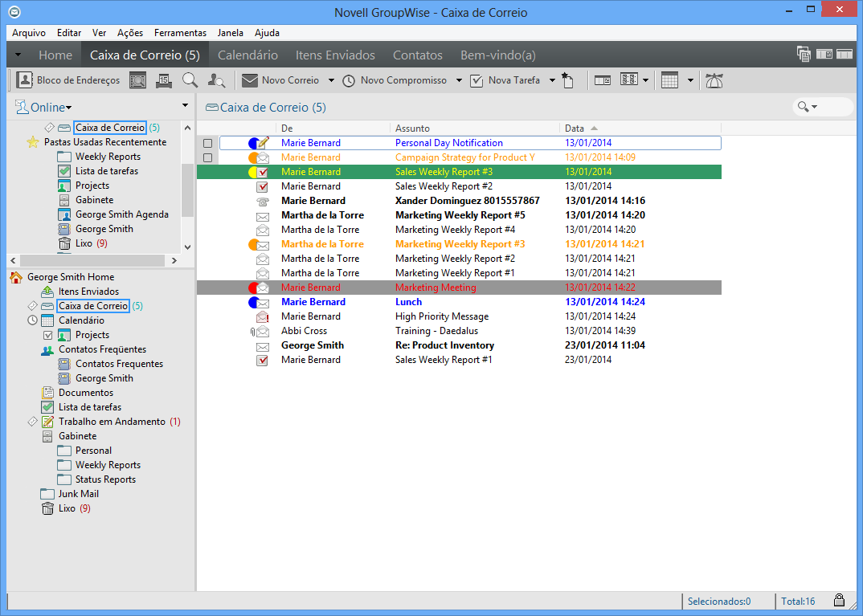Open the Status Reports folder

[105, 479]
